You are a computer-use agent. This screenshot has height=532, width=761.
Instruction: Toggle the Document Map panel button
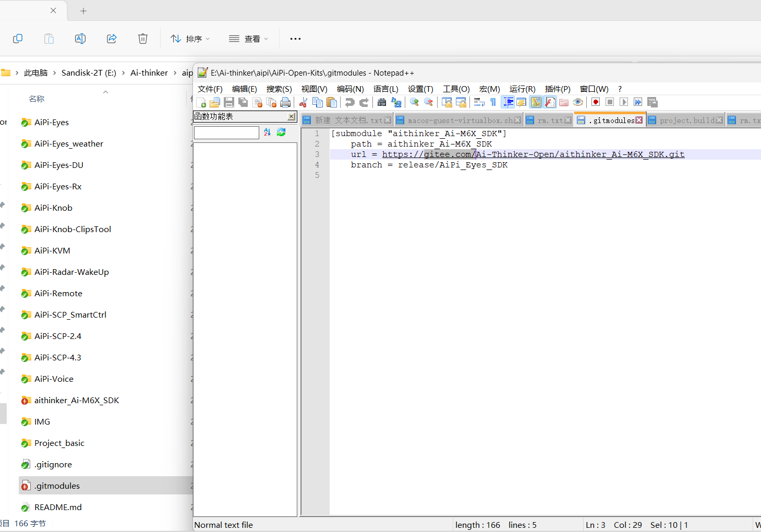[536, 102]
